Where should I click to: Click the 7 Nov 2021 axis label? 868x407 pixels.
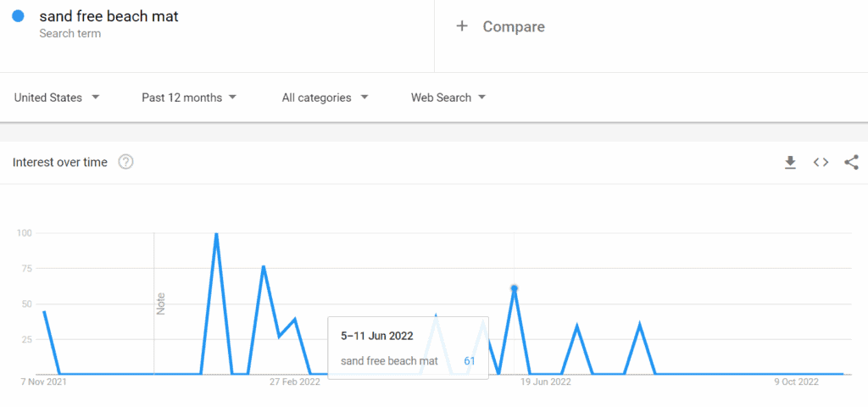(x=43, y=382)
